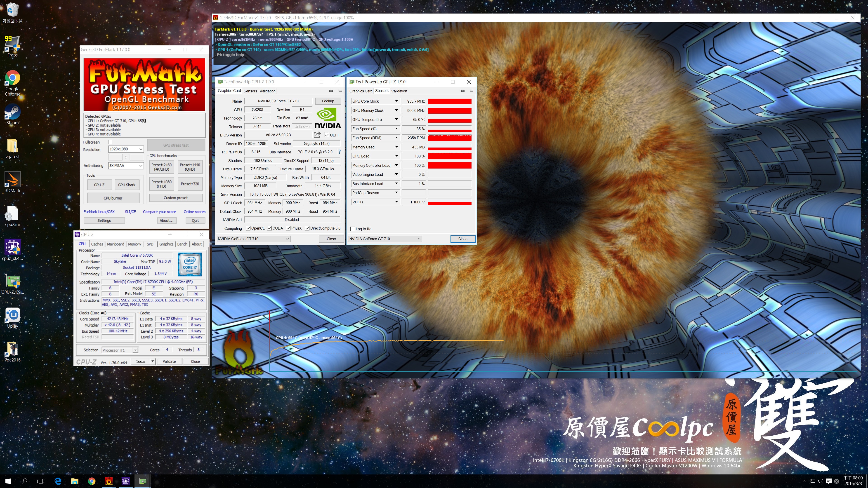Click the Validate button in CPU-Z
Screen dimensions: 868x488
(x=169, y=361)
